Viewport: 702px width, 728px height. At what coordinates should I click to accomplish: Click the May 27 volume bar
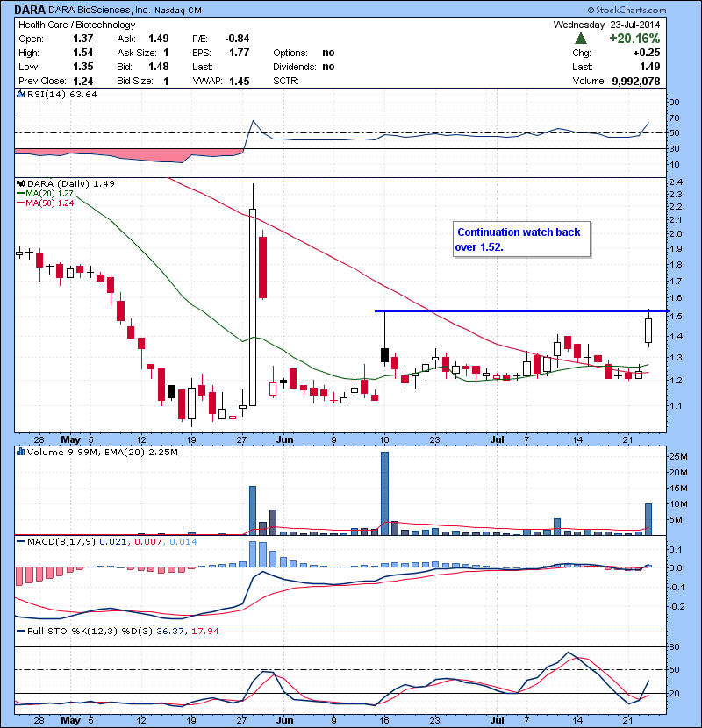pyautogui.click(x=253, y=510)
